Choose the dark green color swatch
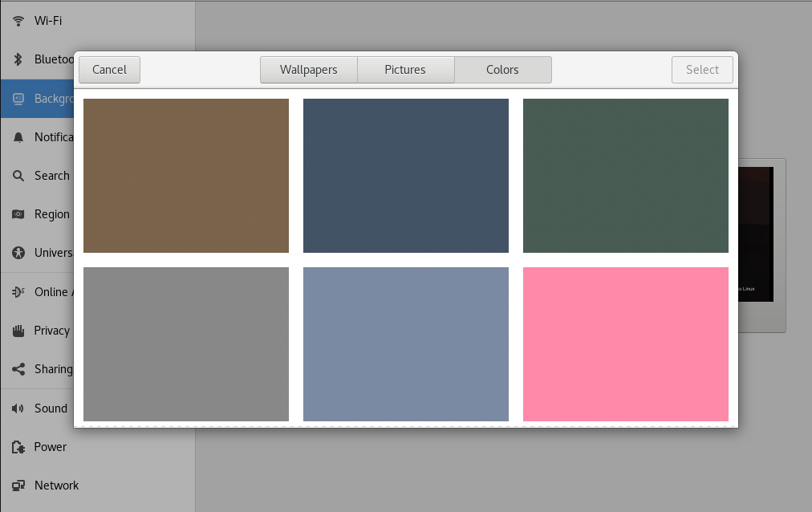Viewport: 812px width, 512px height. pyautogui.click(x=626, y=176)
